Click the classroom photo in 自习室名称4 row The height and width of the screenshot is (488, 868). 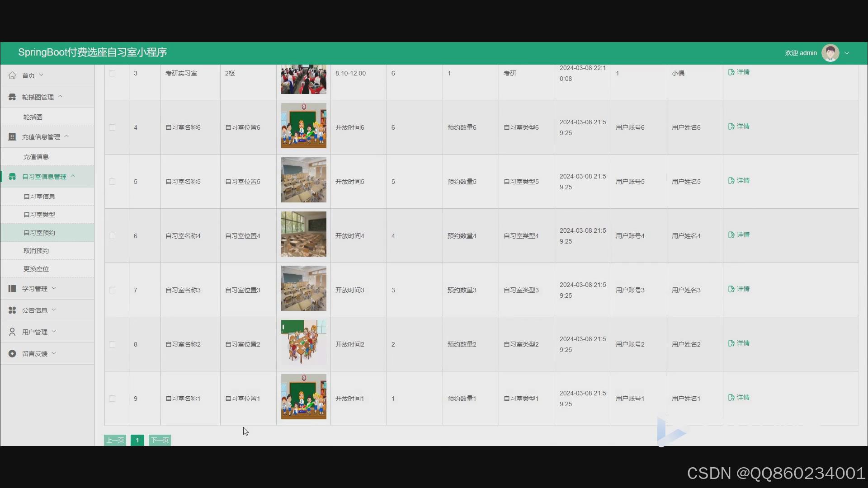point(304,234)
